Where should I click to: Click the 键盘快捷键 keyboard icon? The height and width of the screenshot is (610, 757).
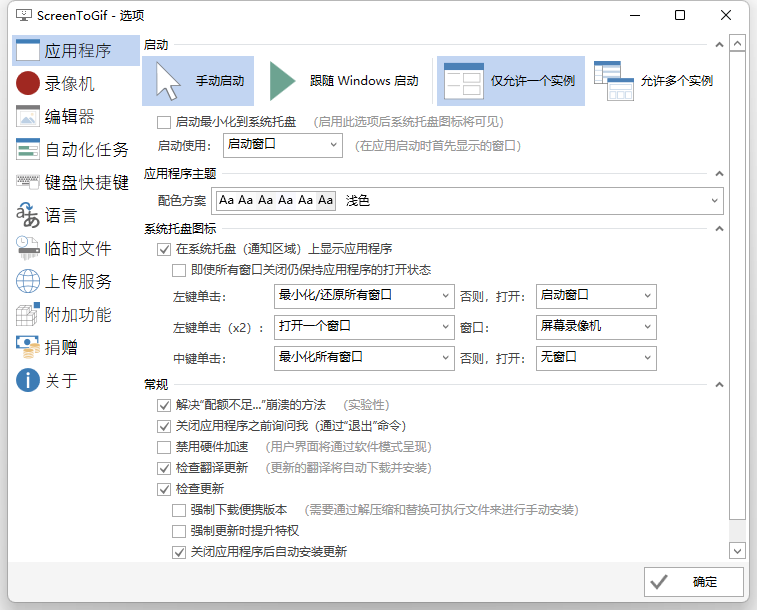click(x=28, y=181)
